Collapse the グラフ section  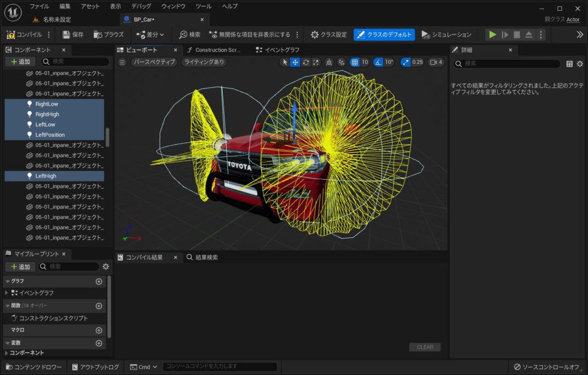pos(7,281)
